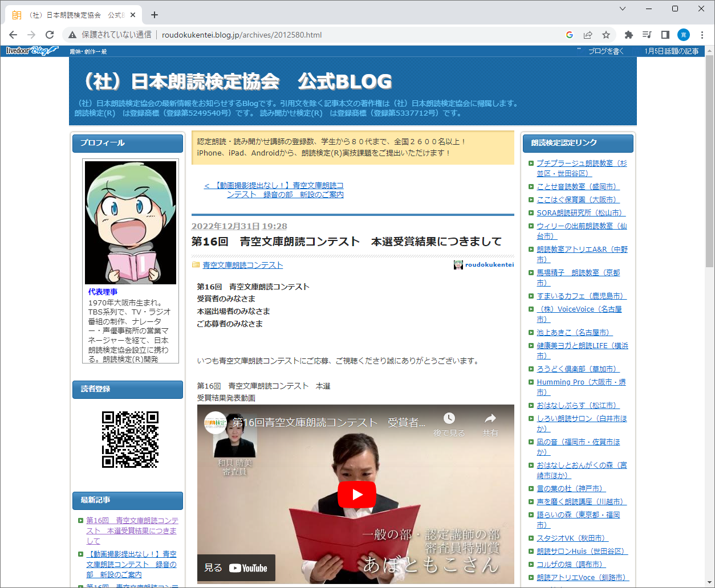Click the 見る YouTube button
The image size is (715, 588).
click(x=236, y=567)
